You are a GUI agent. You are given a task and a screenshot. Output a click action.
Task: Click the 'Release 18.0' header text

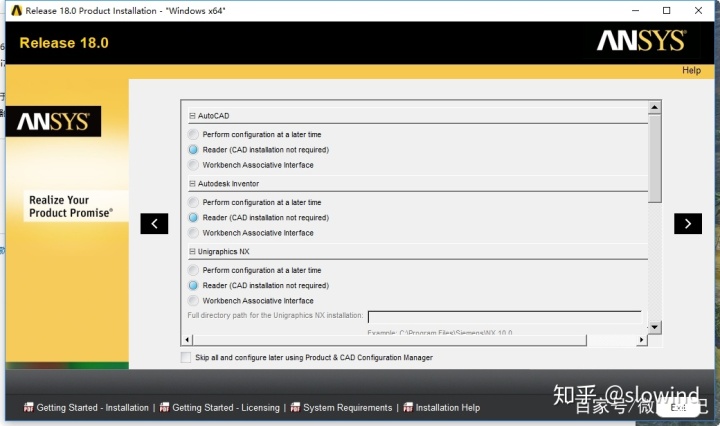(64, 43)
